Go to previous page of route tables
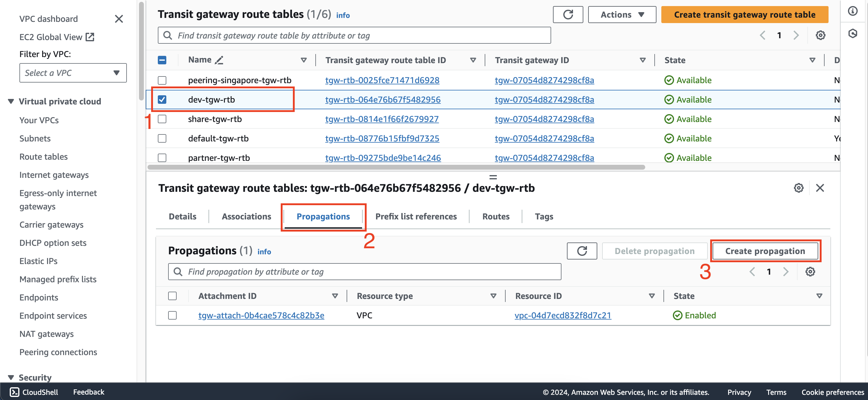Screen dimensions: 868x400 click(762, 35)
